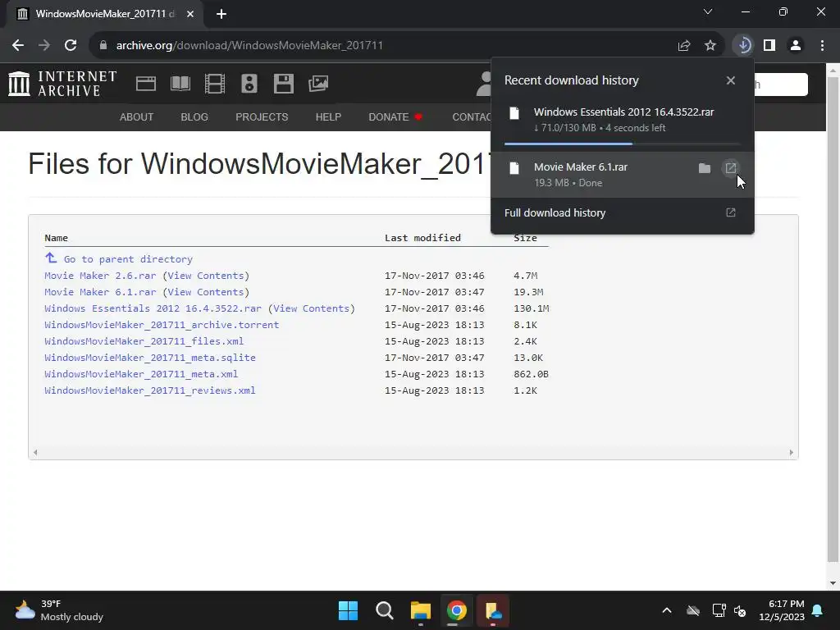840x630 pixels.
Task: Open the Internet Archive video film icon
Action: 215,84
